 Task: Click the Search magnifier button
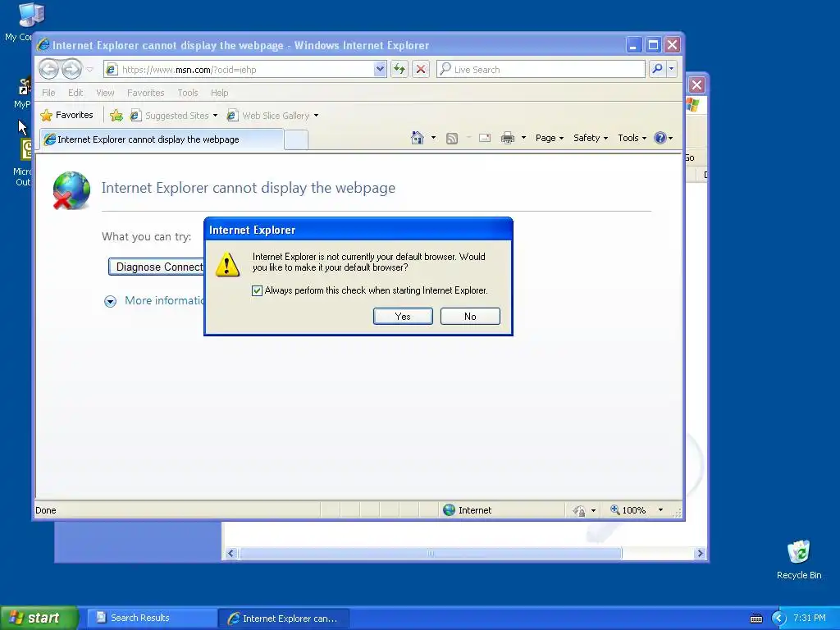657,69
